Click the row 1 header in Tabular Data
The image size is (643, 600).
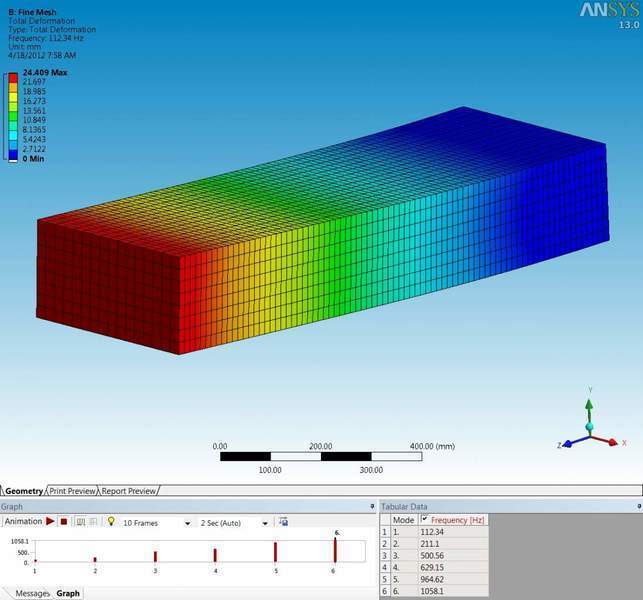(x=384, y=532)
